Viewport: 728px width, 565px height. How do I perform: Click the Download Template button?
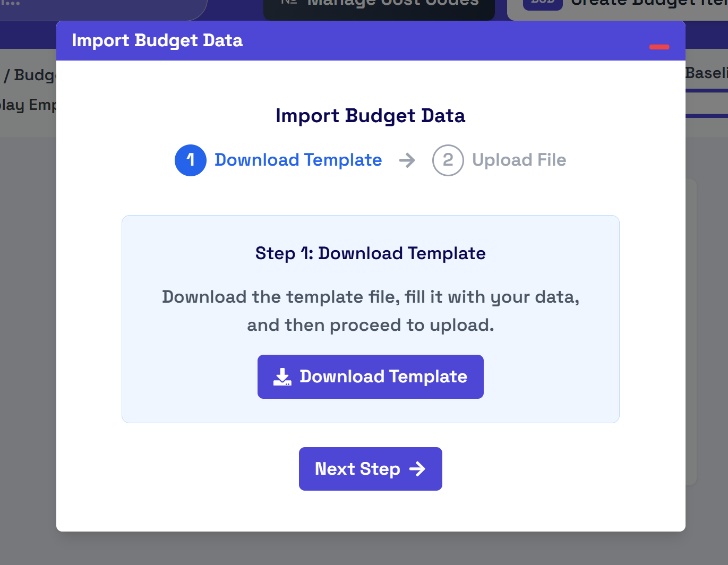(x=370, y=376)
